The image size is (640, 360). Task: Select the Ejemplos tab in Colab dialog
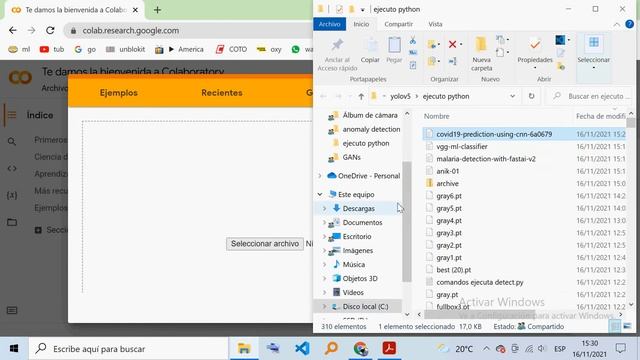pos(119,93)
